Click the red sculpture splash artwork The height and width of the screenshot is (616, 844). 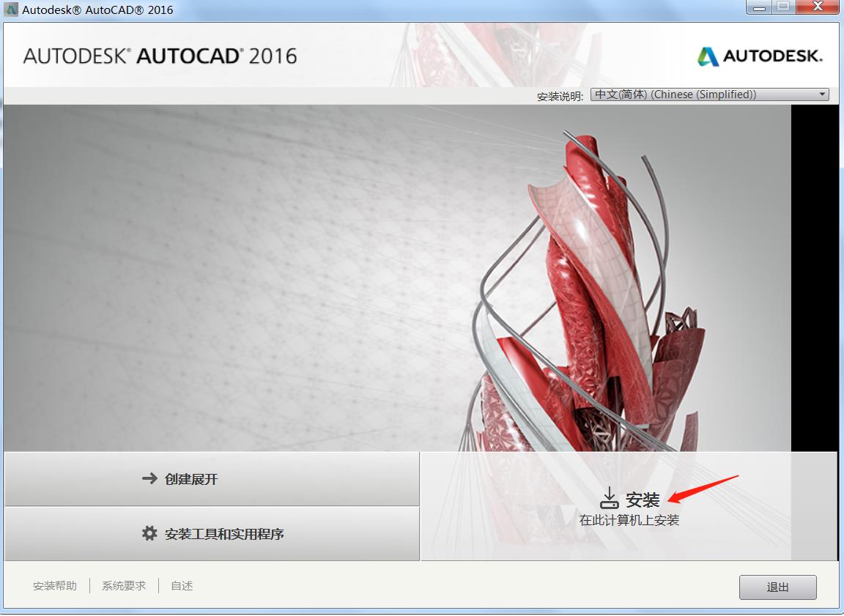pyautogui.click(x=586, y=293)
